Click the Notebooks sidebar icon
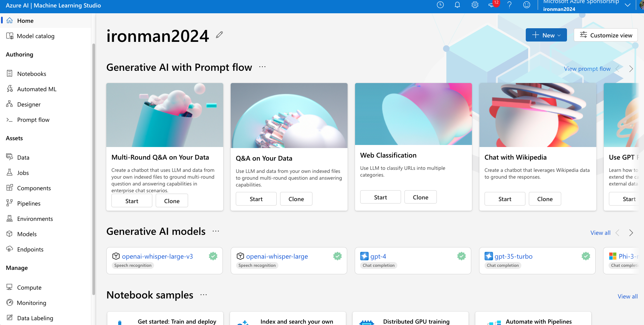 pyautogui.click(x=10, y=74)
